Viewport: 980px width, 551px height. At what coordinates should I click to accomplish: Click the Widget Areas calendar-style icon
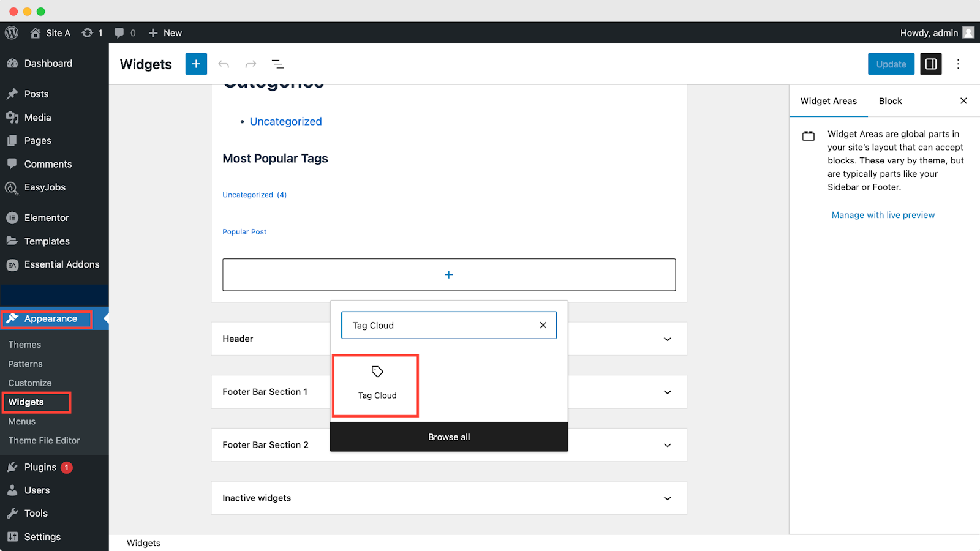[x=809, y=135]
